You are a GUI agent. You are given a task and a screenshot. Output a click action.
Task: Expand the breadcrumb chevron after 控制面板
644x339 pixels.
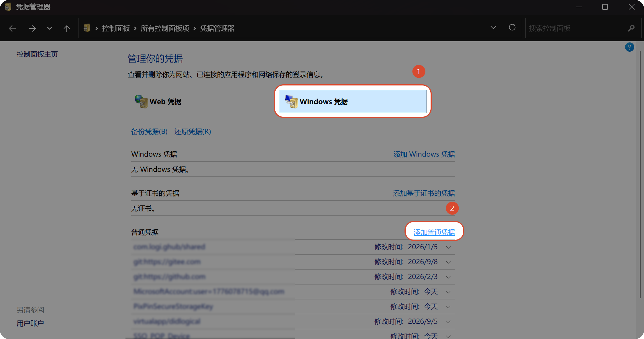[135, 28]
